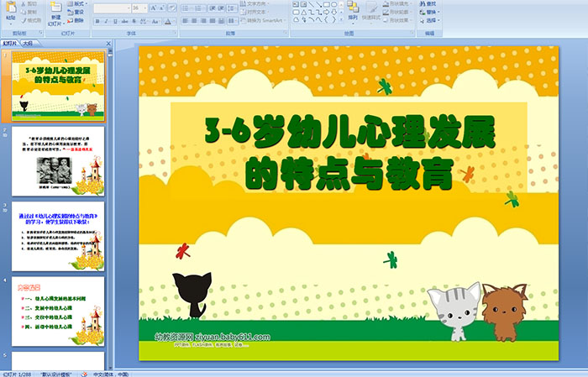The height and width of the screenshot is (377, 588).
Task: Toggle Text Shadow (S) formatting
Action: [x=134, y=21]
